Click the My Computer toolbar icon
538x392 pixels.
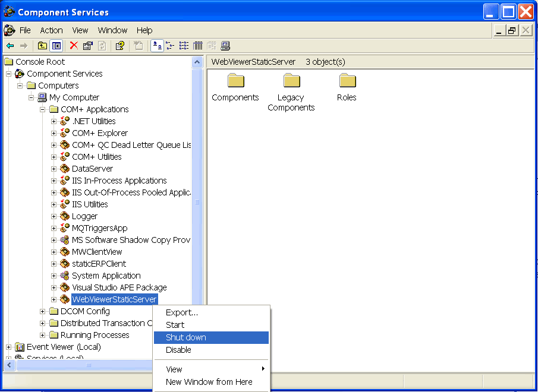click(x=225, y=46)
